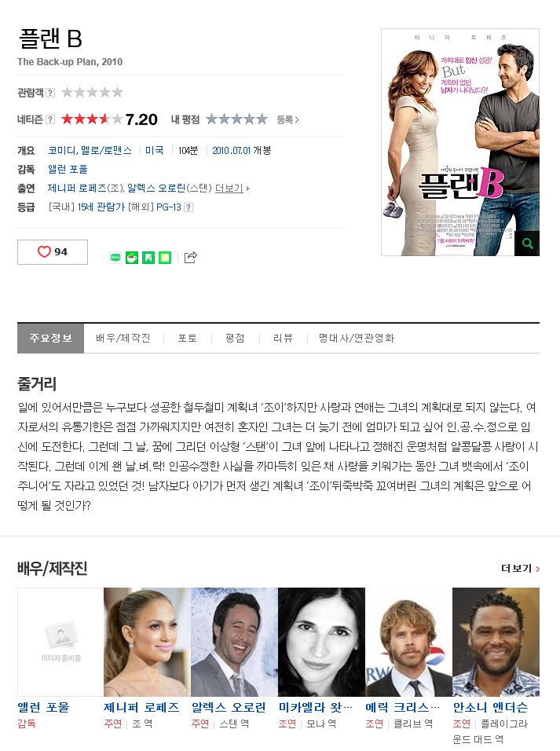
Task: Open the 명대사/연관영화 tab
Action: click(357, 338)
